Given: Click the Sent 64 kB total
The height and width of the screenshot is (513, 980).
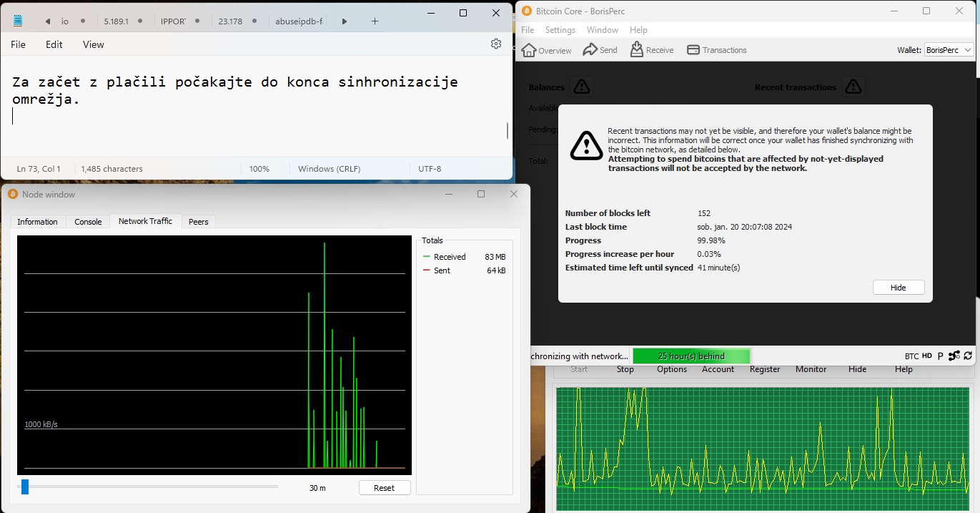Looking at the screenshot, I should (464, 270).
